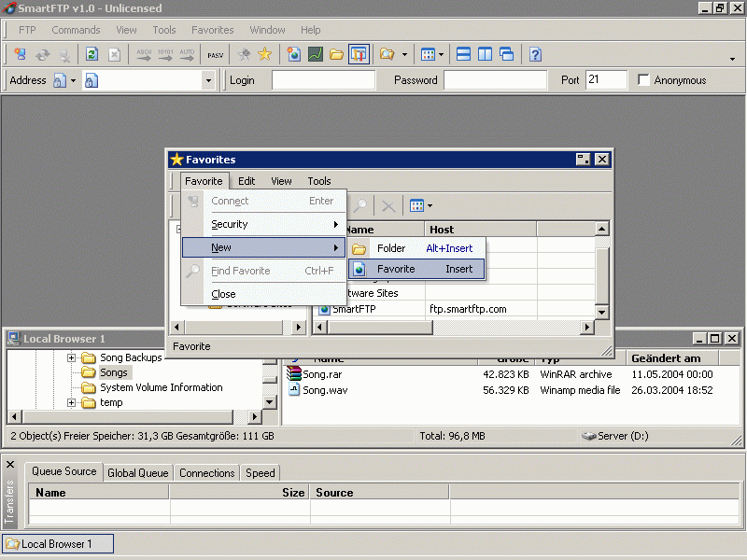Cascade windows icon
747x560 pixels.
pyautogui.click(x=506, y=54)
